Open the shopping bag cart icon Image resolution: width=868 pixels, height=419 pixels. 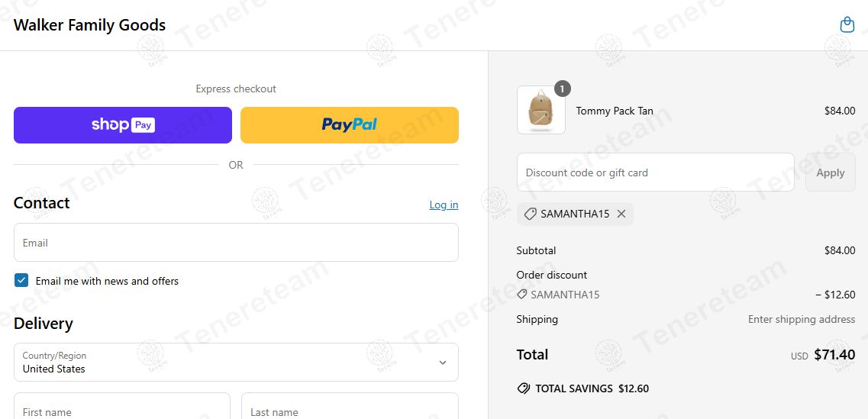[x=847, y=25]
